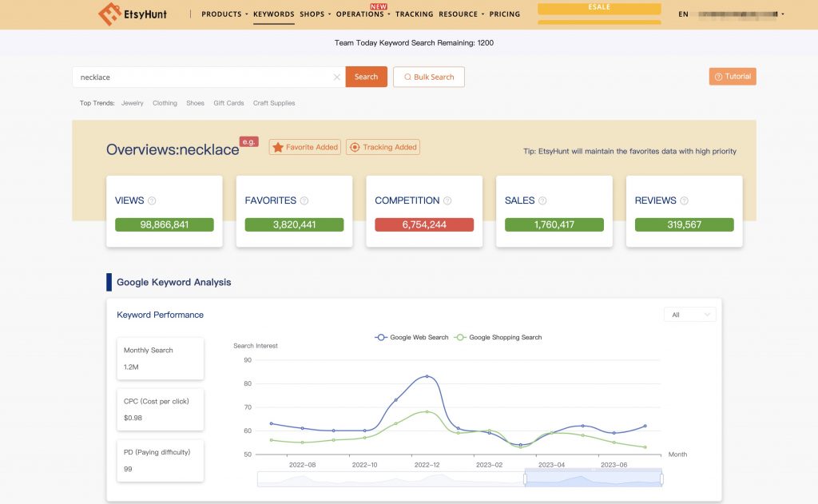Open the Tutorial help icon

[x=718, y=75]
